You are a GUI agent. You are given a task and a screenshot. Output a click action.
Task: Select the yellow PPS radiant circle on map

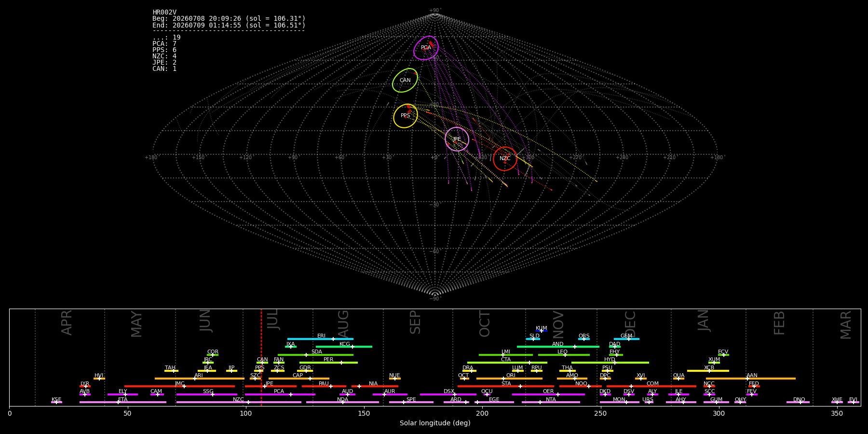point(406,116)
